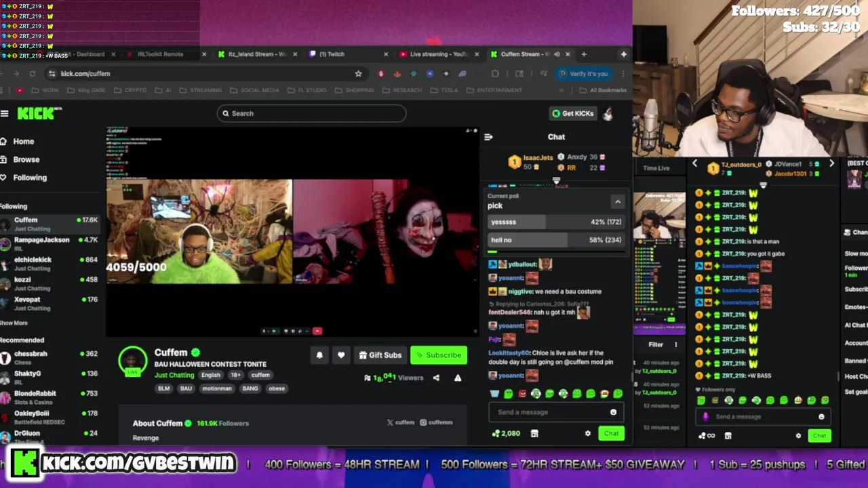Toggle notification bell for Cuffem
This screenshot has width=868, height=488.
(319, 355)
